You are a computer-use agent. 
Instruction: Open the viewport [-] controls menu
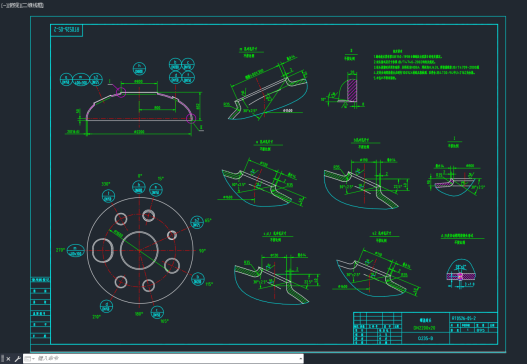pos(3,5)
